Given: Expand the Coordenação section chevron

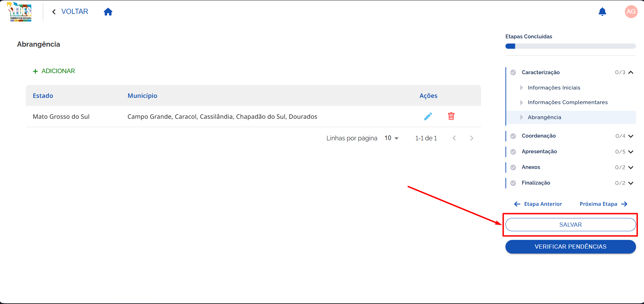Looking at the screenshot, I should tap(631, 136).
